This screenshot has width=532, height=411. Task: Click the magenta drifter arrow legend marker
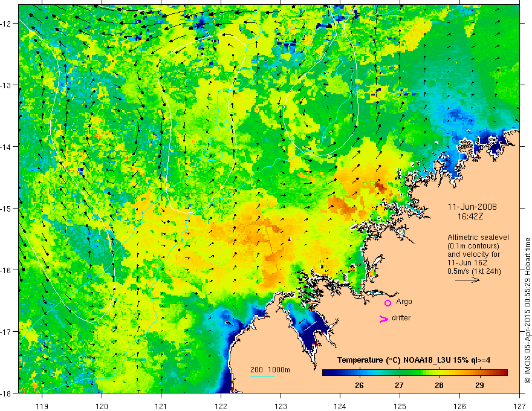tap(383, 319)
